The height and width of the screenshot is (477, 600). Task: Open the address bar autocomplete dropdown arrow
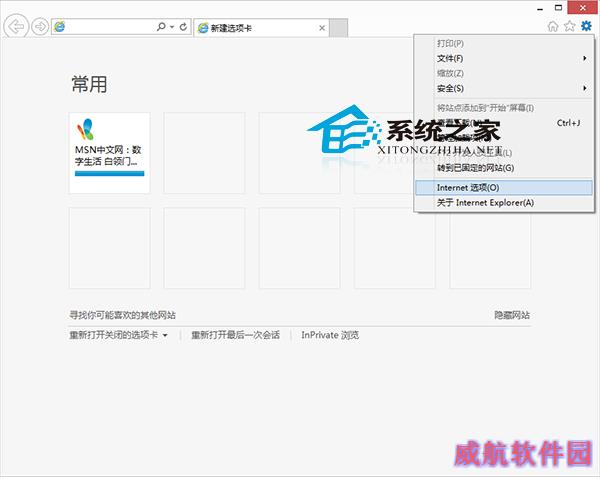pyautogui.click(x=172, y=27)
